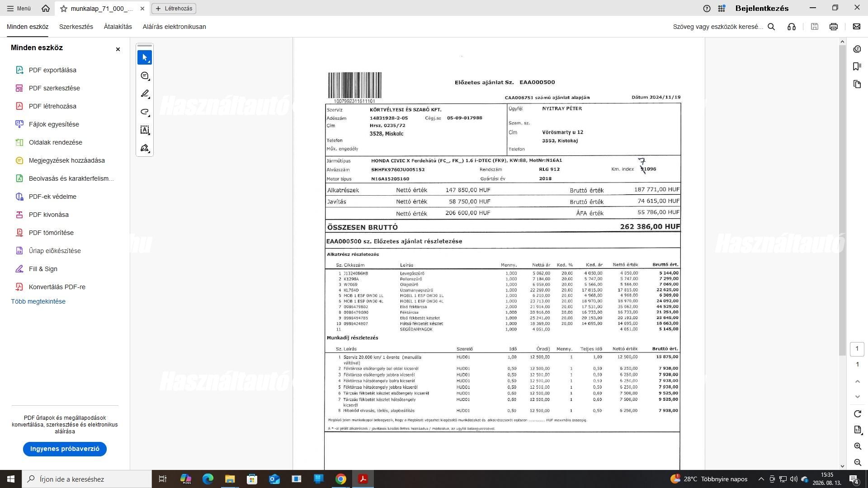This screenshot has height=488, width=868.
Task: Open the comment tool in quick toolbar
Action: [x=145, y=76]
